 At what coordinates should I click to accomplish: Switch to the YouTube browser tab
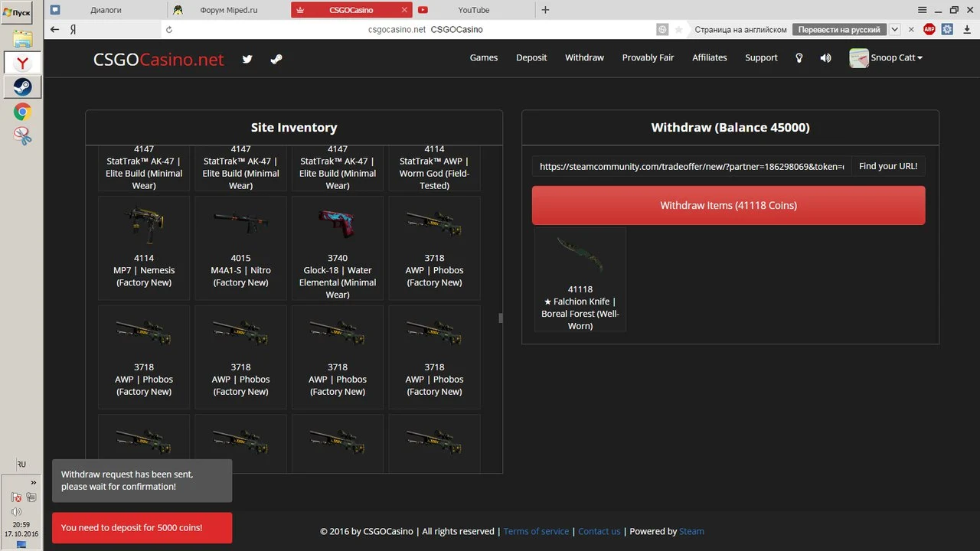[x=473, y=10]
